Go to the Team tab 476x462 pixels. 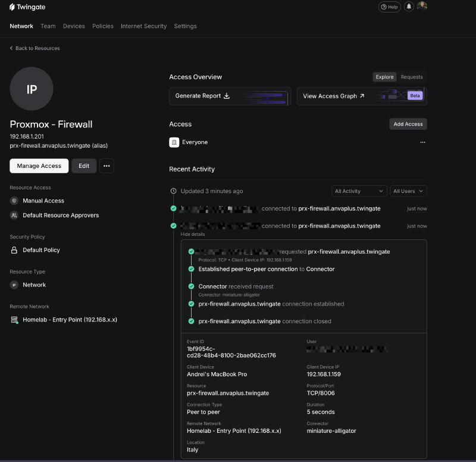tap(48, 26)
